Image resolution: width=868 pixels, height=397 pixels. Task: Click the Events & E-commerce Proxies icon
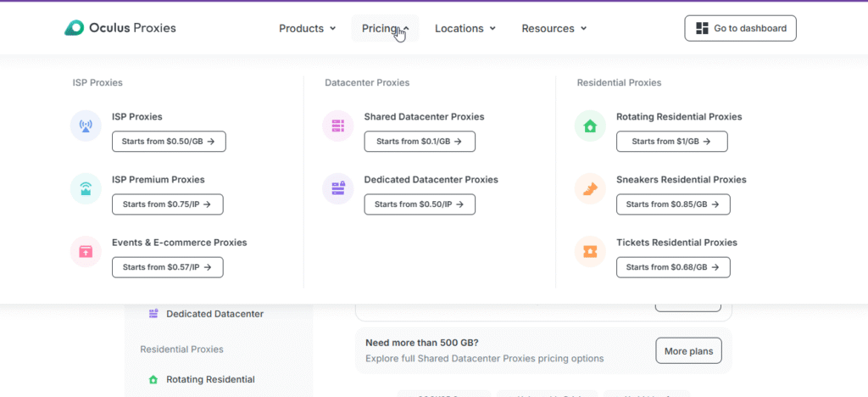click(86, 251)
